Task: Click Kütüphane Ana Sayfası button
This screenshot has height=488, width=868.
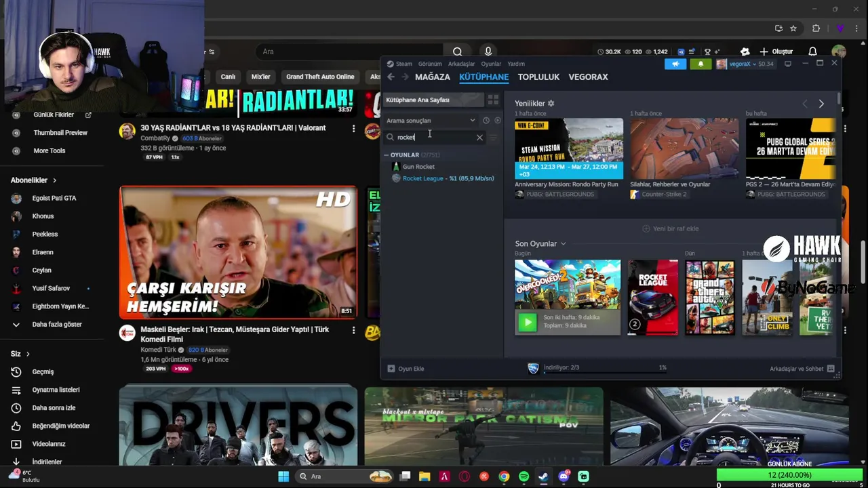Action: (x=434, y=100)
